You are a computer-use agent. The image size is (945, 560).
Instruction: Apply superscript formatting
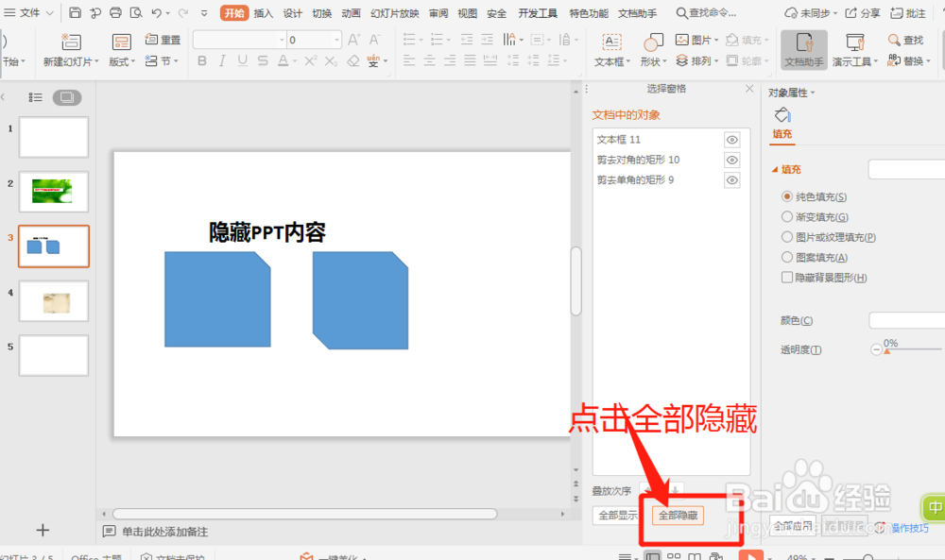pyautogui.click(x=310, y=60)
